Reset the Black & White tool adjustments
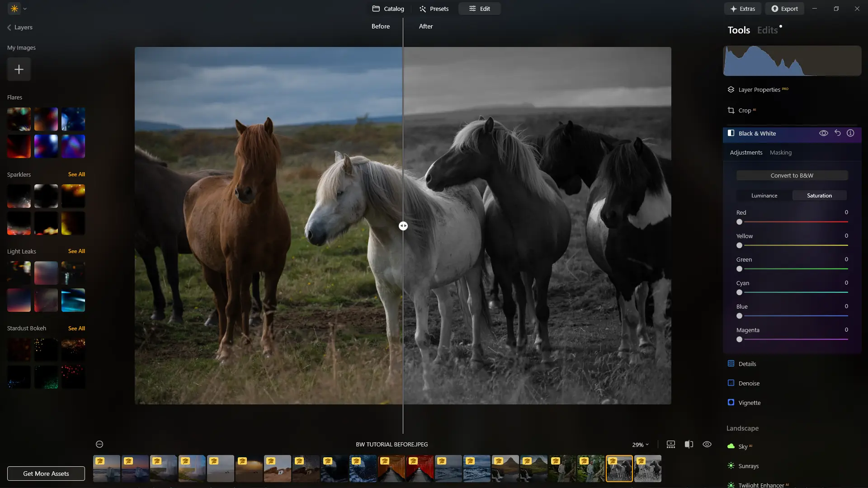868x488 pixels. 837,133
